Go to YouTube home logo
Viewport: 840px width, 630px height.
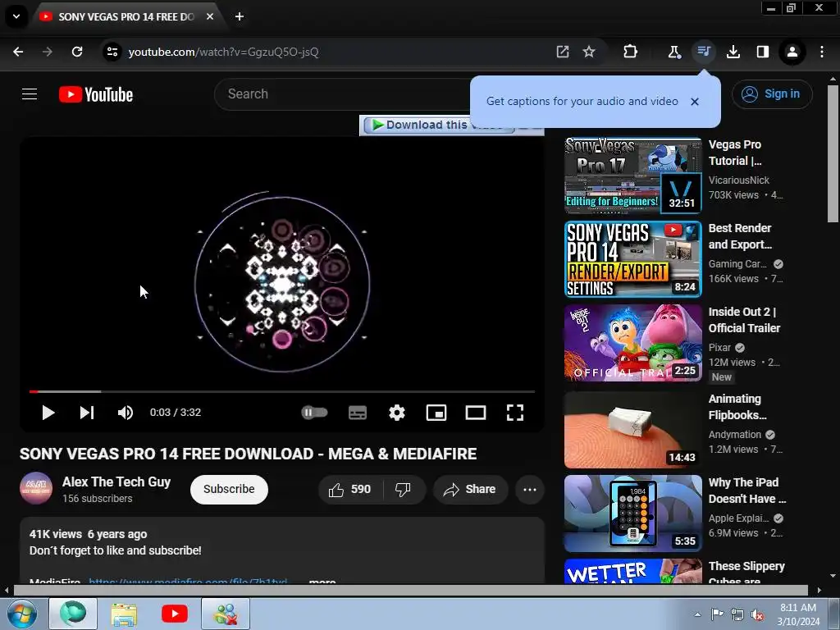pos(96,94)
